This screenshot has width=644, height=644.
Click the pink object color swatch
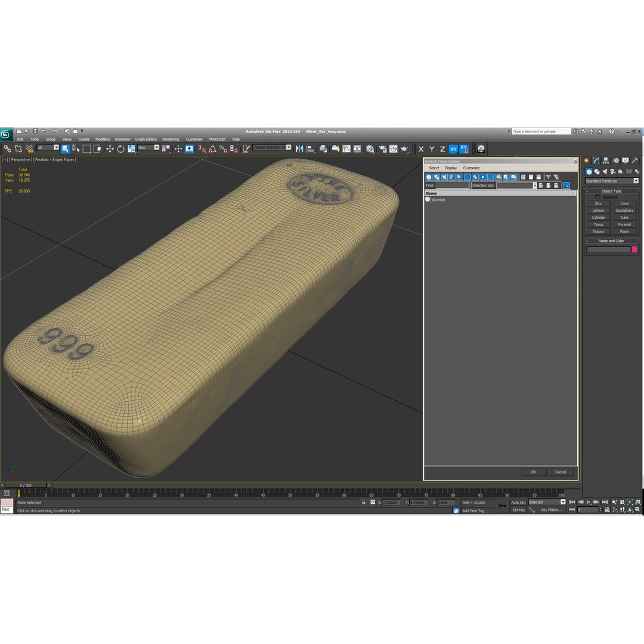pos(634,249)
